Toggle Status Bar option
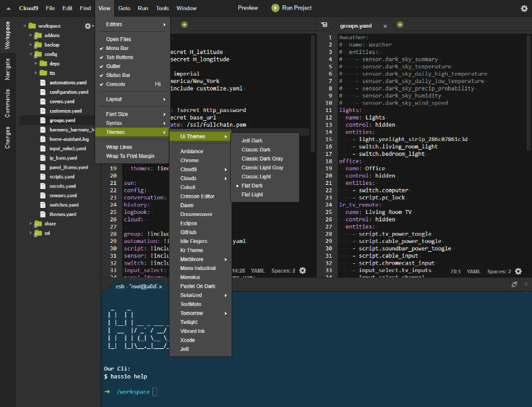The height and width of the screenshot is (407, 532). click(x=132, y=75)
